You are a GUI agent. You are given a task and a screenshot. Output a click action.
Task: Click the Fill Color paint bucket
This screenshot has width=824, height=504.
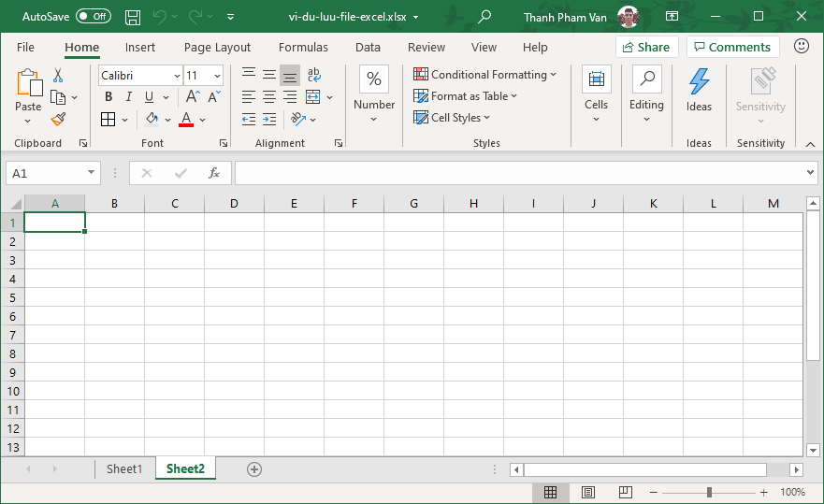[152, 120]
